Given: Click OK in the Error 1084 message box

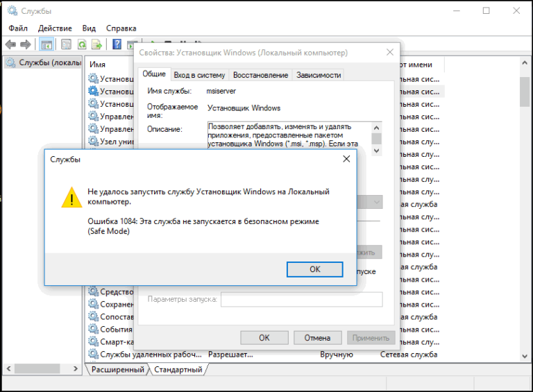Looking at the screenshot, I should coord(314,269).
